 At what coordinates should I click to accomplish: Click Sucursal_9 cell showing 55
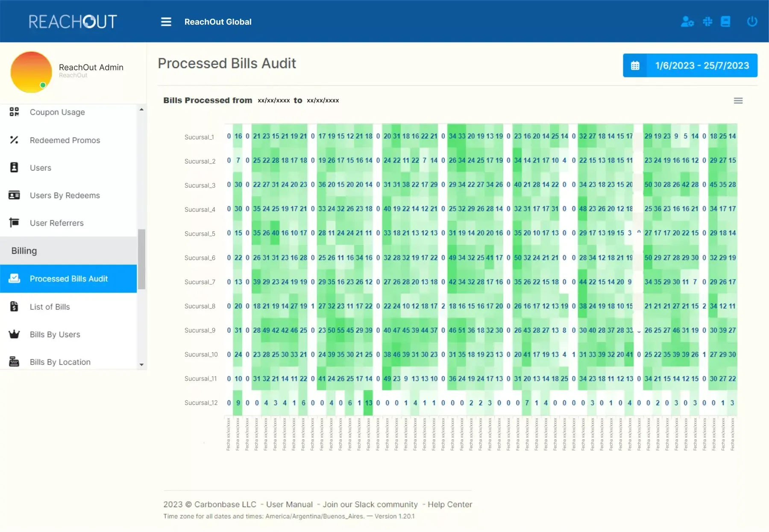click(x=340, y=330)
